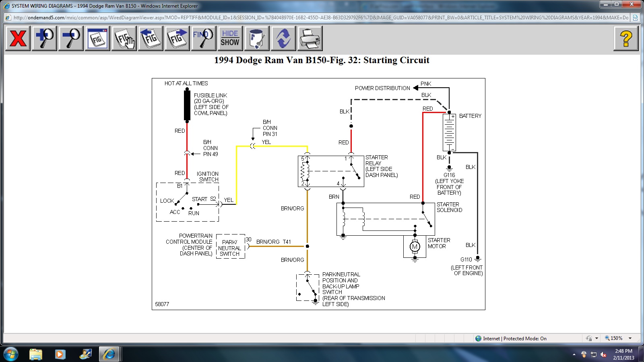Go to the previous figure
This screenshot has height=362, width=644.
pyautogui.click(x=151, y=39)
